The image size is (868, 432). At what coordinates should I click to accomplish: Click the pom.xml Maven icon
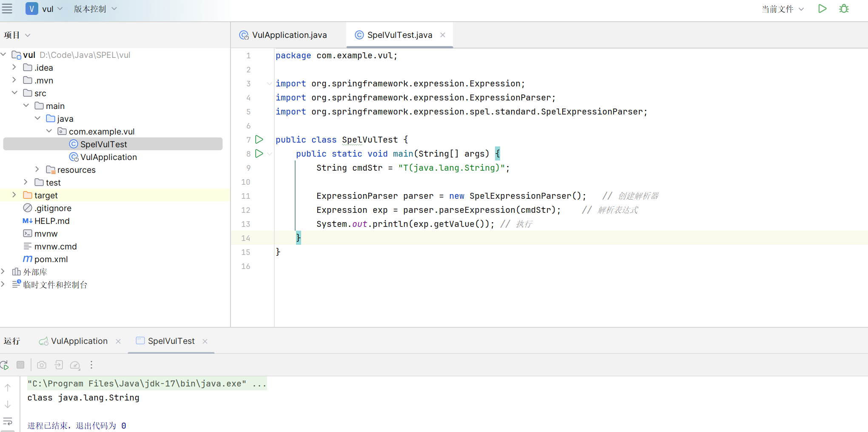click(28, 259)
